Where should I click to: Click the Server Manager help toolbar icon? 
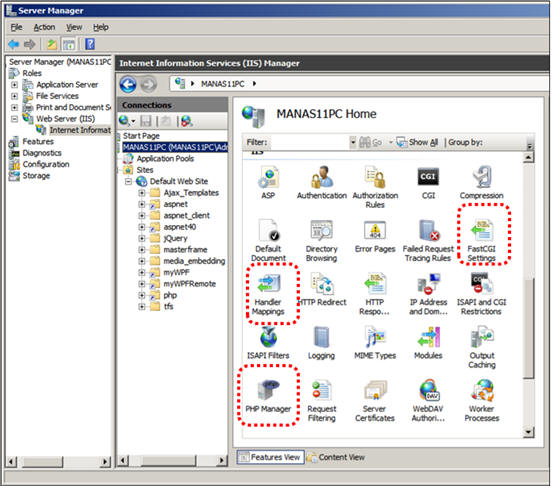[x=90, y=44]
